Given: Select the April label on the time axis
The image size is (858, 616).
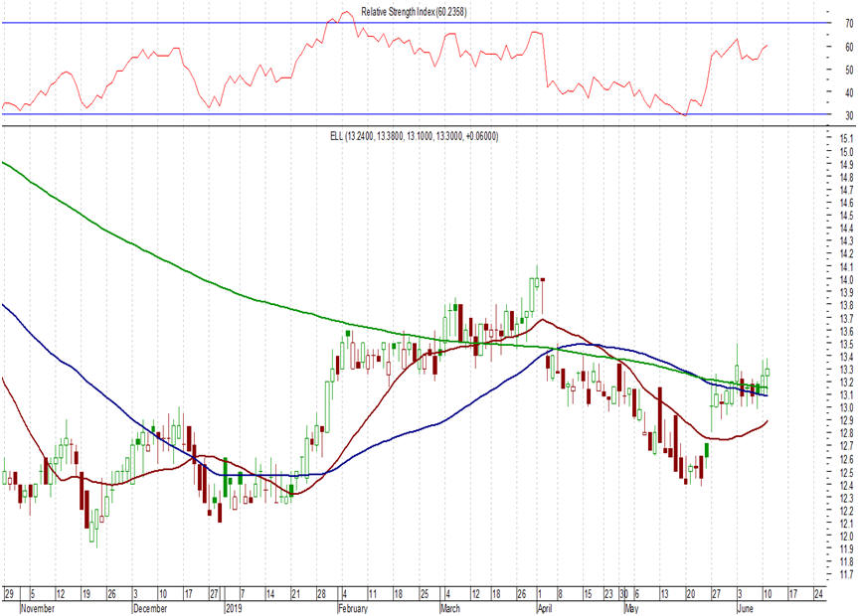Looking at the screenshot, I should (543, 606).
